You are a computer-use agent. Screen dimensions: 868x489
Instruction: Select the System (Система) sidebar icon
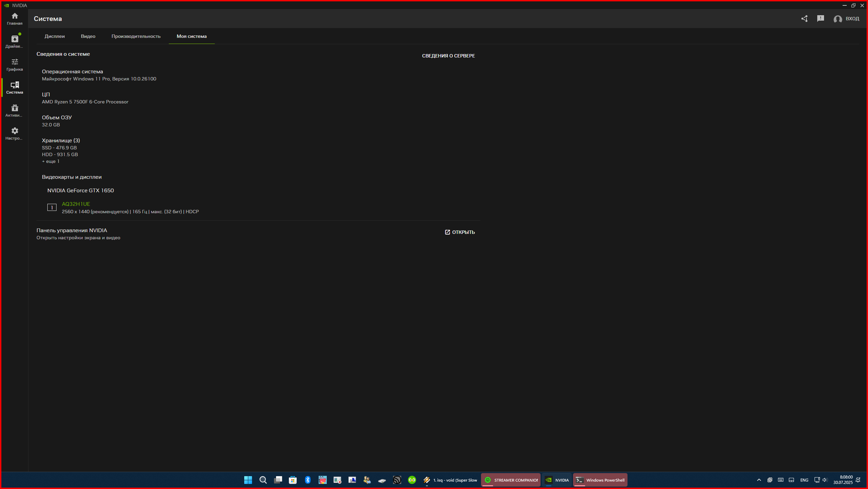coord(15,88)
